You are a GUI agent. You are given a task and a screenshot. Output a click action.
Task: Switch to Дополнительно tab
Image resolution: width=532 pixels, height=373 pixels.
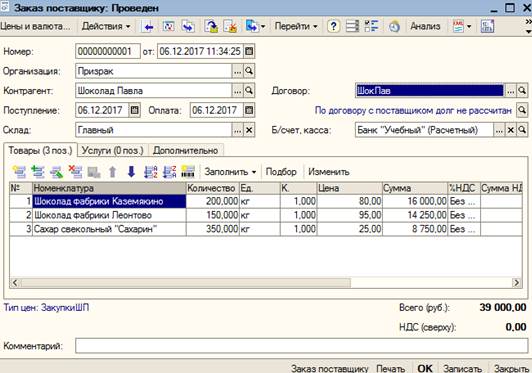(186, 150)
